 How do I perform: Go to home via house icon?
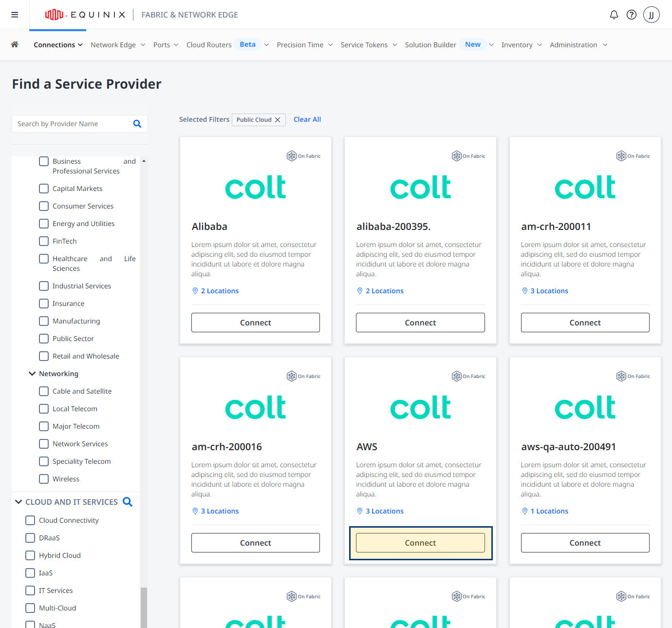pos(15,44)
